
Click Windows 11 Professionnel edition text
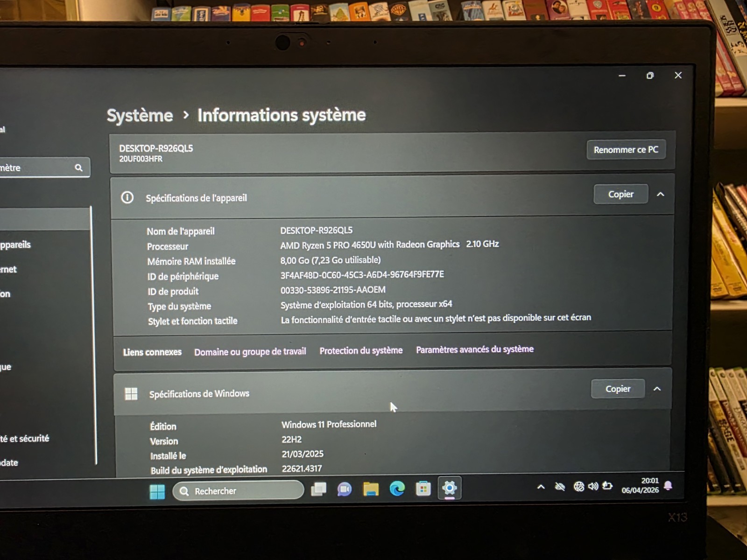click(329, 424)
